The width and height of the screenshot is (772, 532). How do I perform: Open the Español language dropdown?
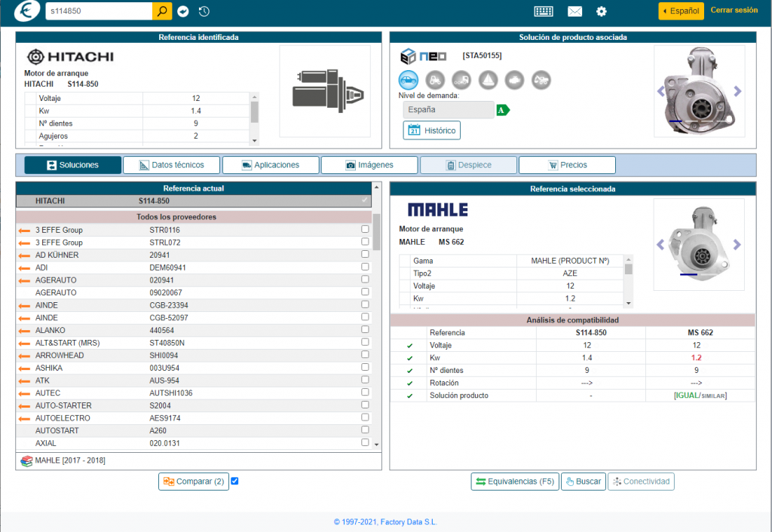pyautogui.click(x=681, y=11)
